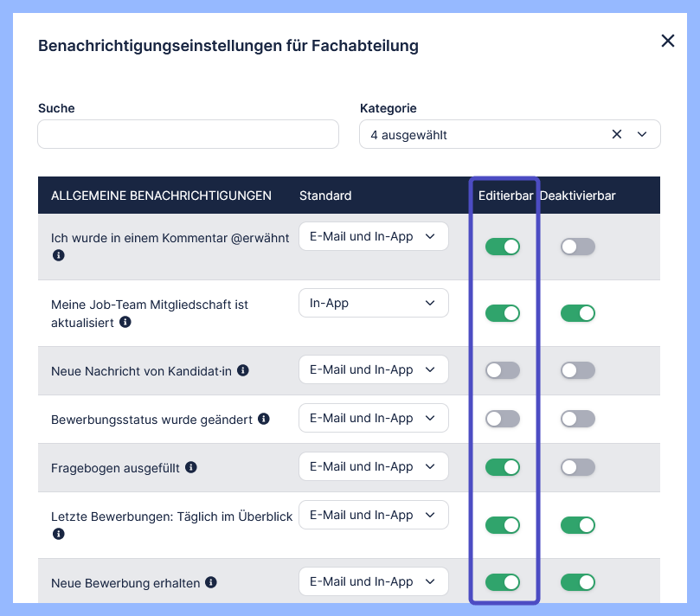Toggle Editierbar off for "Bewerbungsstatus wurde geändert"
700x616 pixels.
503,419
